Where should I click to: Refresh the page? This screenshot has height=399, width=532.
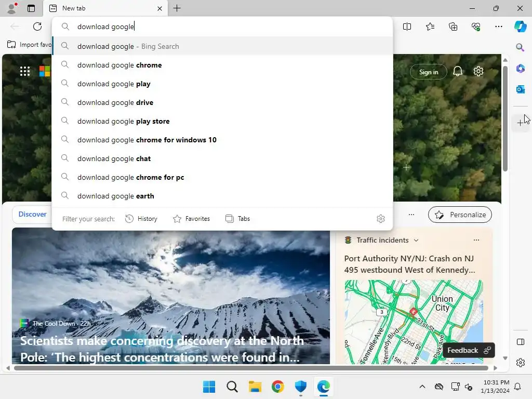pyautogui.click(x=37, y=26)
